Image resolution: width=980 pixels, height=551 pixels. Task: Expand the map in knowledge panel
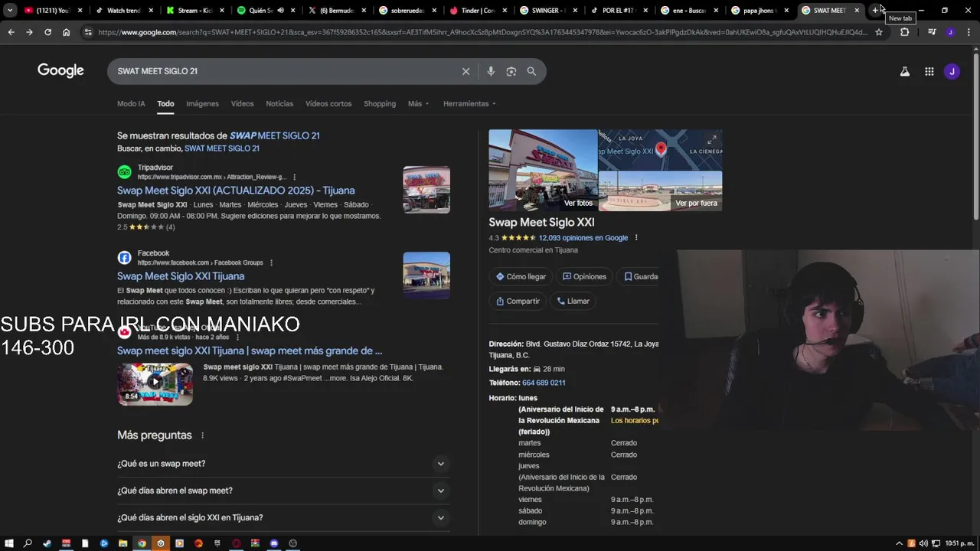pyautogui.click(x=711, y=139)
